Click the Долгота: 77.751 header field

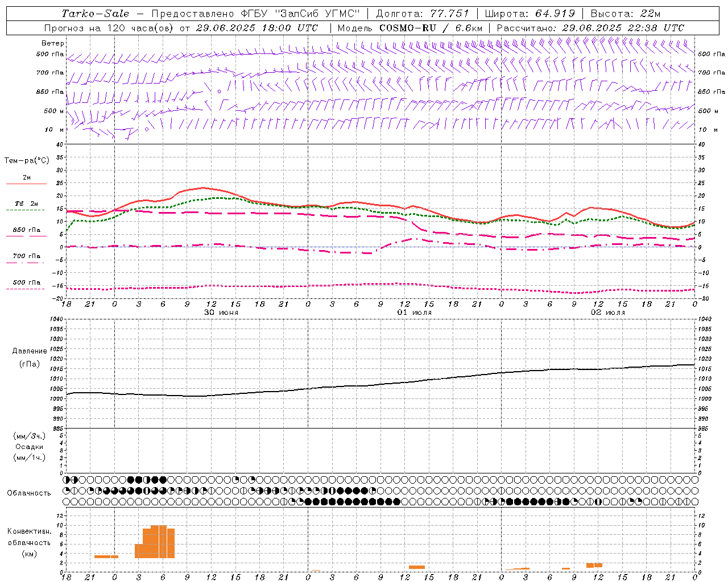click(x=423, y=14)
